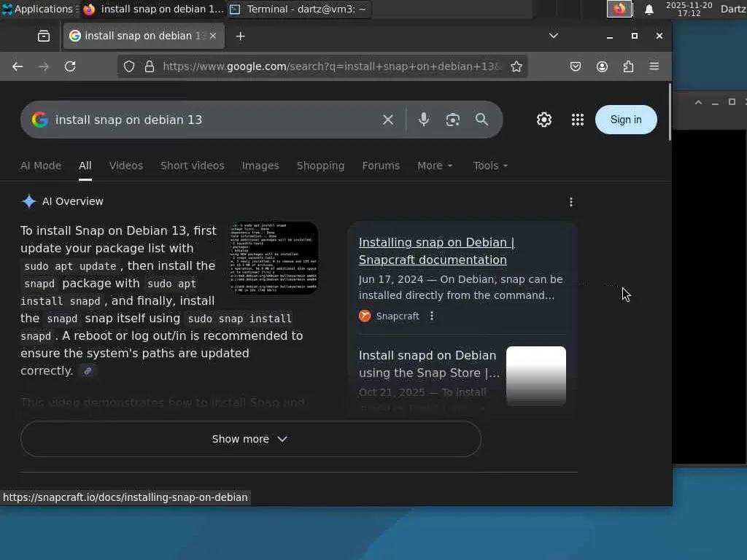
Task: Click the panel clock showing 17:12
Action: point(689,9)
